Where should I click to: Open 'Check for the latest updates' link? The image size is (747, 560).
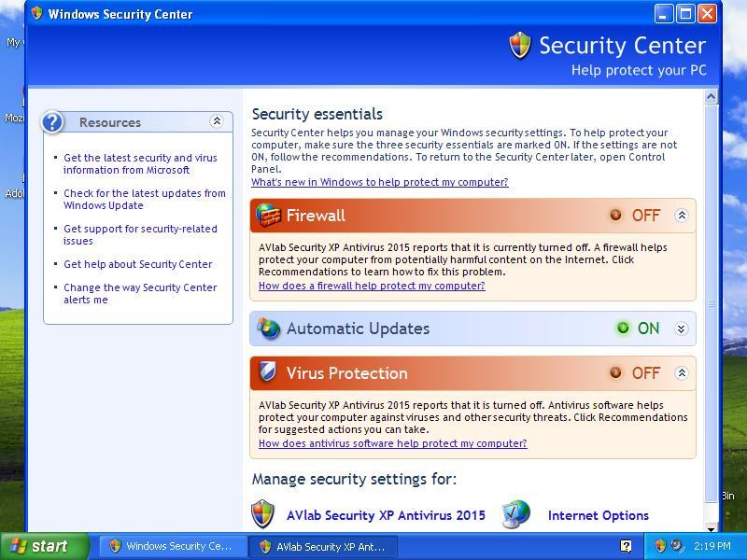pyautogui.click(x=144, y=199)
